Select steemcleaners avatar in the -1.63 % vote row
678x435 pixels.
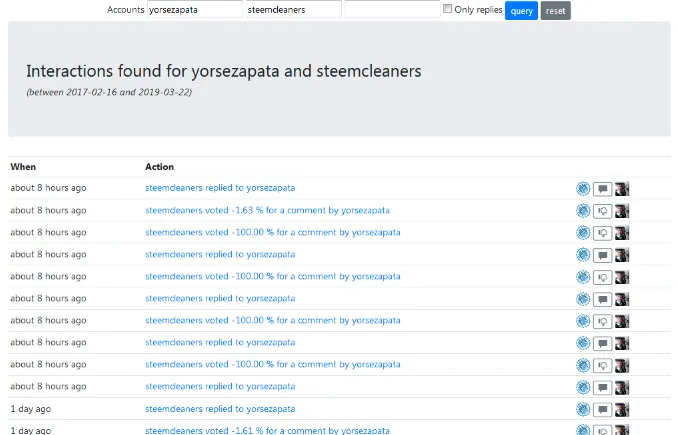[583, 210]
